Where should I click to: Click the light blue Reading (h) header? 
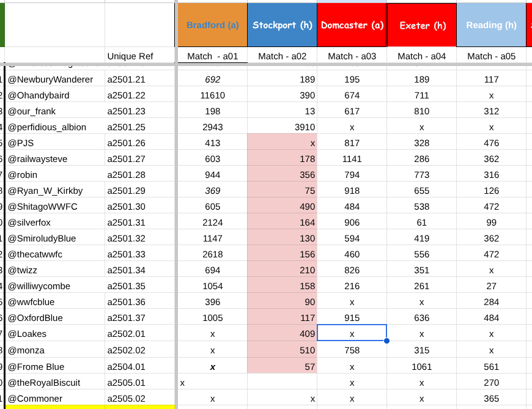point(491,25)
